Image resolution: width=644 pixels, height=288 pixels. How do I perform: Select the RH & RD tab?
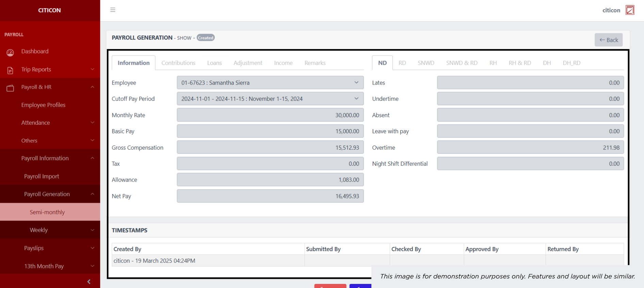pyautogui.click(x=520, y=63)
